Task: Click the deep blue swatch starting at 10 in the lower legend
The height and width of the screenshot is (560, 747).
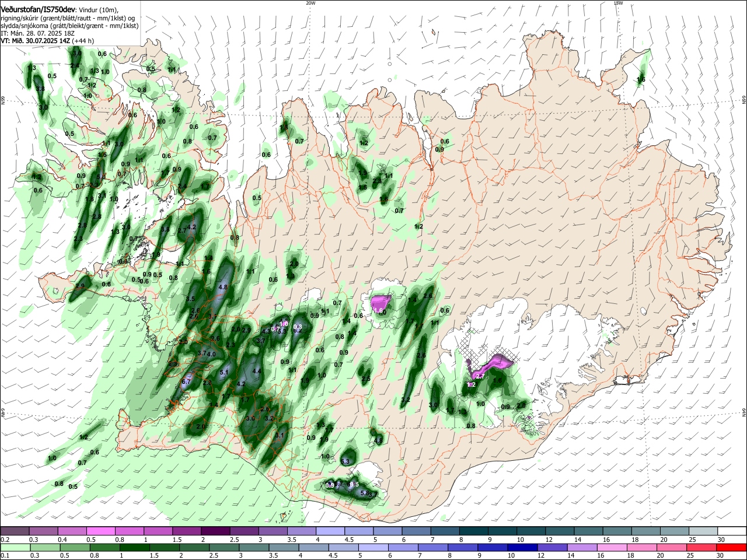Action: (x=523, y=547)
